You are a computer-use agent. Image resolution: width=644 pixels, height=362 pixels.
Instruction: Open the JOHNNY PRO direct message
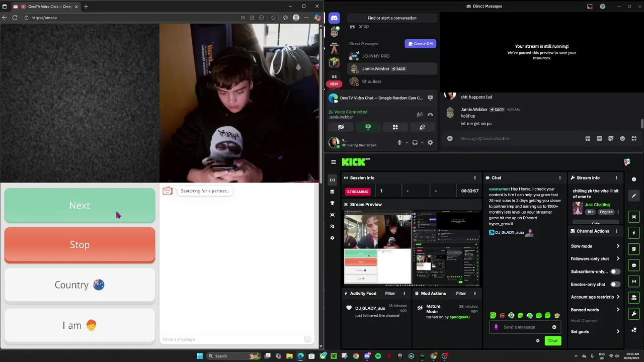point(391,56)
